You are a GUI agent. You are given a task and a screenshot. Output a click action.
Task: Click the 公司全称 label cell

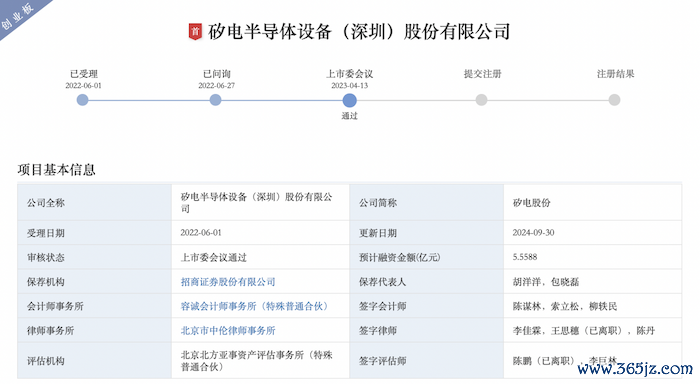[94, 203]
